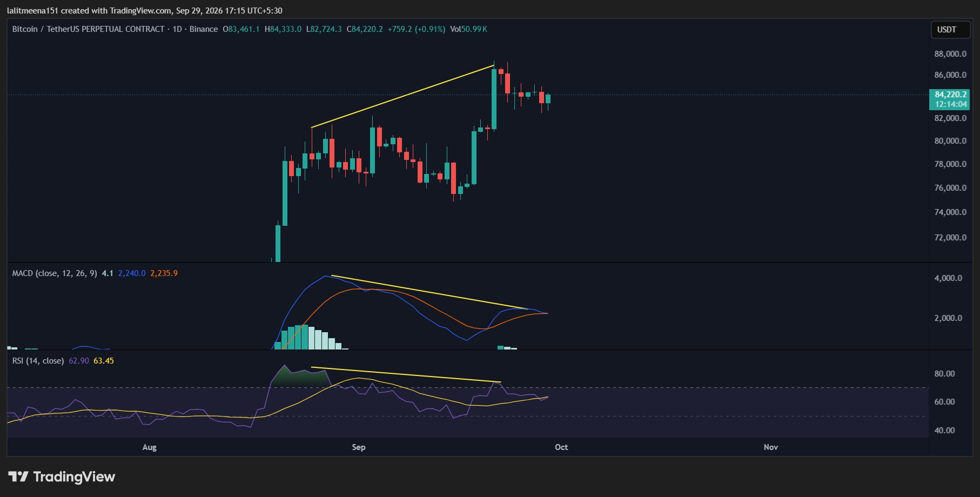980x497 pixels.
Task: Click the MACD (close, 12, 26, 9) indicator label
Action: click(x=55, y=273)
